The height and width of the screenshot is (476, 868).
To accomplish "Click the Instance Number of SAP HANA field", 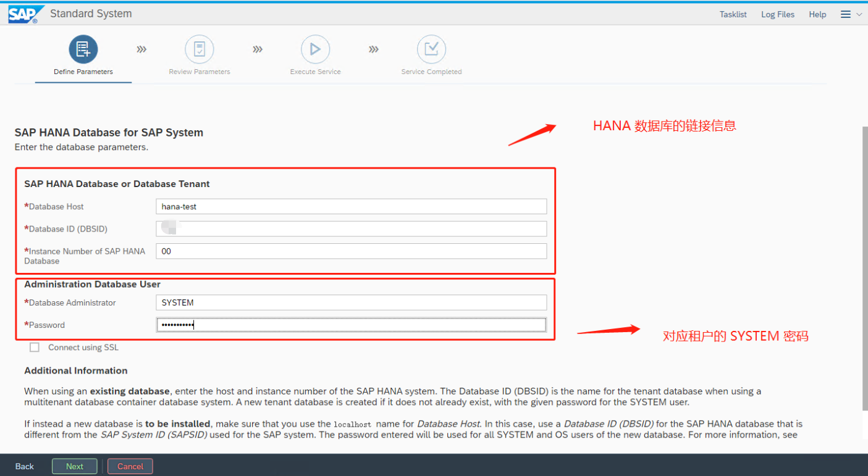I will tap(351, 251).
